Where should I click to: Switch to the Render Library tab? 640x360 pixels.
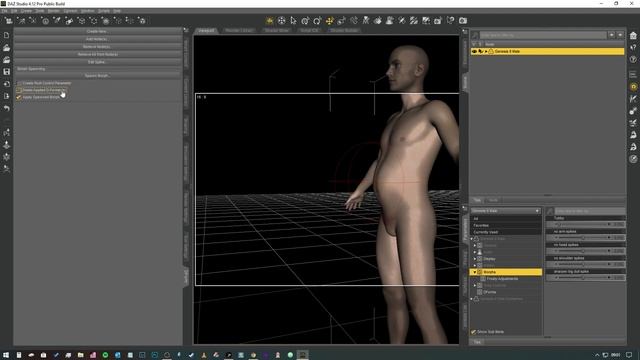click(239, 31)
